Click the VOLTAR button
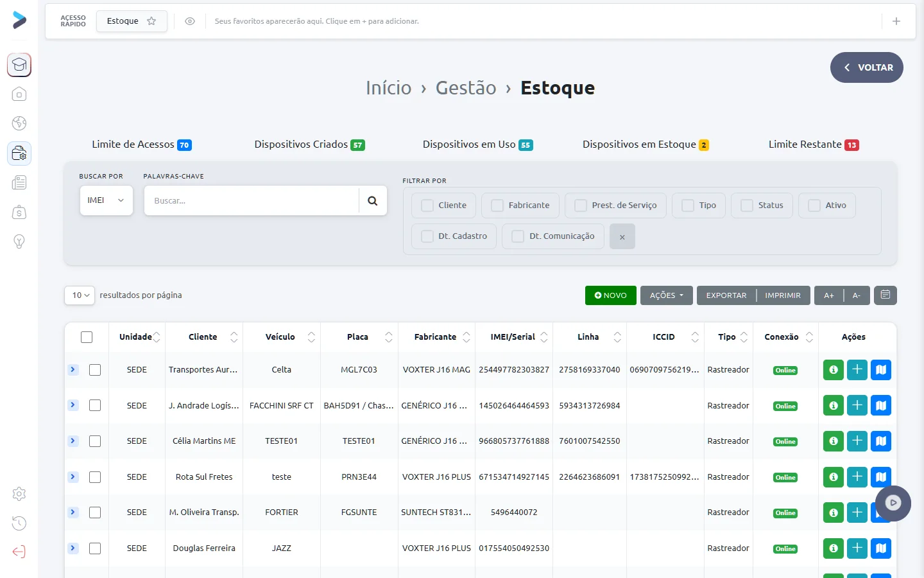This screenshot has height=578, width=924. tap(867, 67)
